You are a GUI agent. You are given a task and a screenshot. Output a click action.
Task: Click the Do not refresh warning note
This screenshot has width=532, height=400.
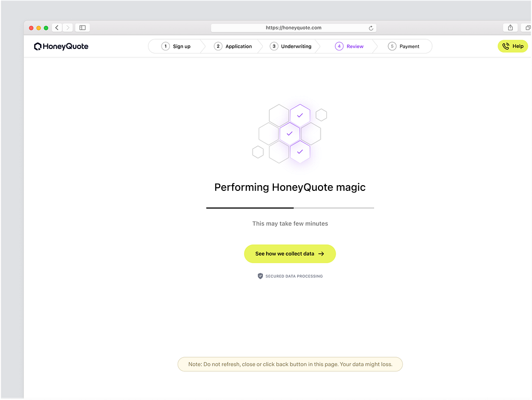click(x=290, y=364)
